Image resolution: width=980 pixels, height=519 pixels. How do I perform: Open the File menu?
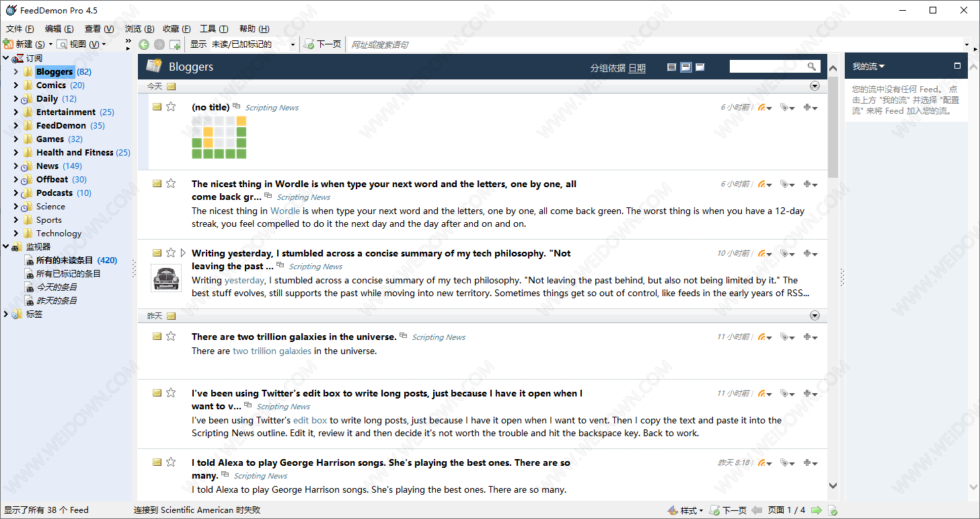[x=20, y=29]
